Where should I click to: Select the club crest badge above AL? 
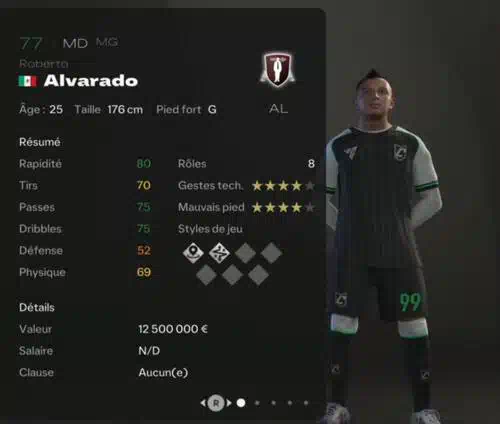click(x=278, y=69)
